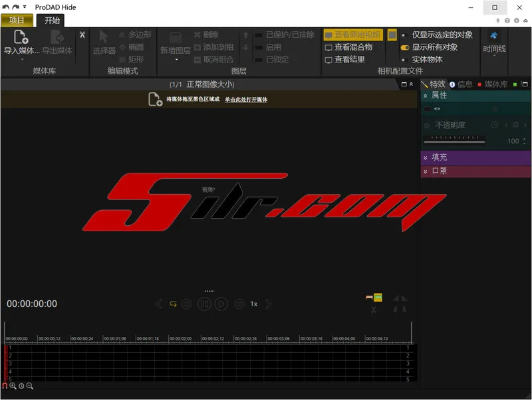The image size is (532, 400).
Task: Click the Opacity keyframe clock icon
Action: 495,125
